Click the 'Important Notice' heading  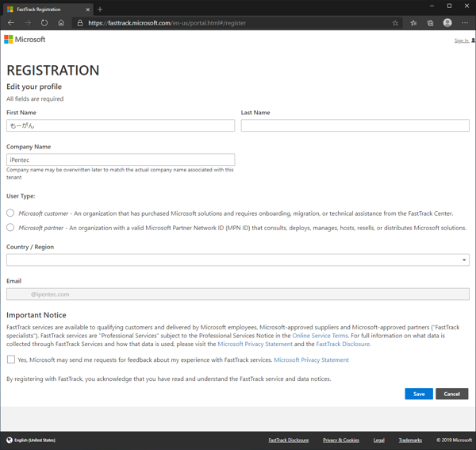pyautogui.click(x=36, y=315)
